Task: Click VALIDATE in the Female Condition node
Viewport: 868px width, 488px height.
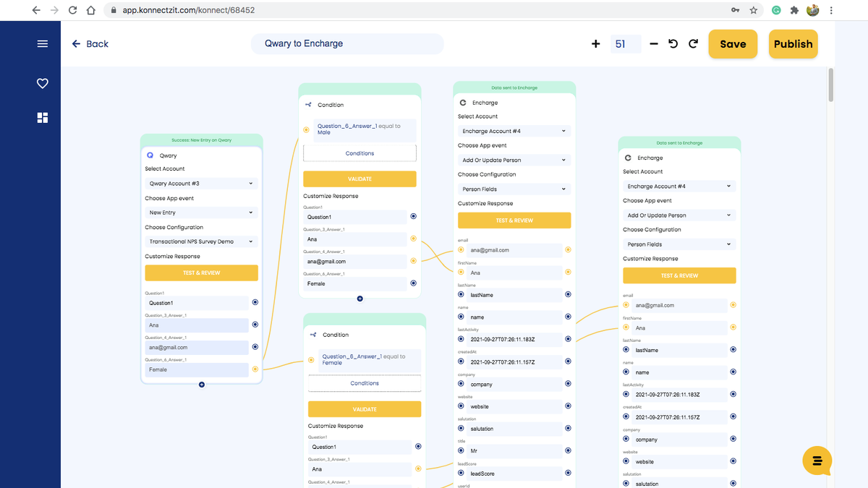Action: click(365, 408)
